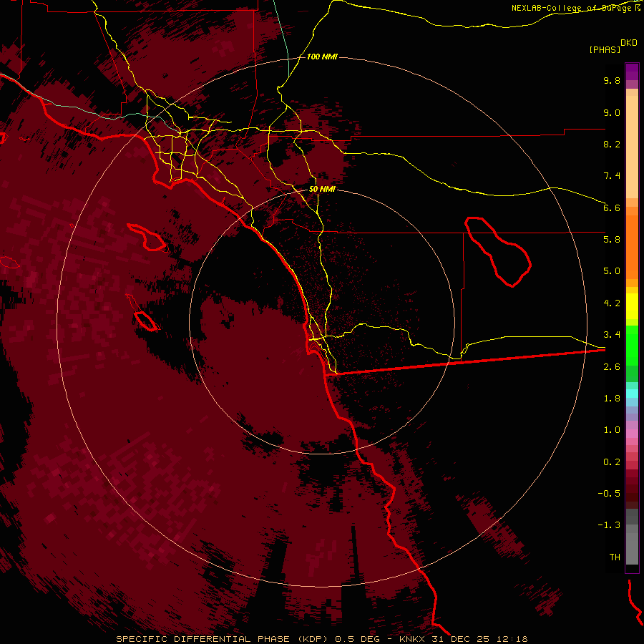Click the KNKX station identifier in the caption

(412, 639)
